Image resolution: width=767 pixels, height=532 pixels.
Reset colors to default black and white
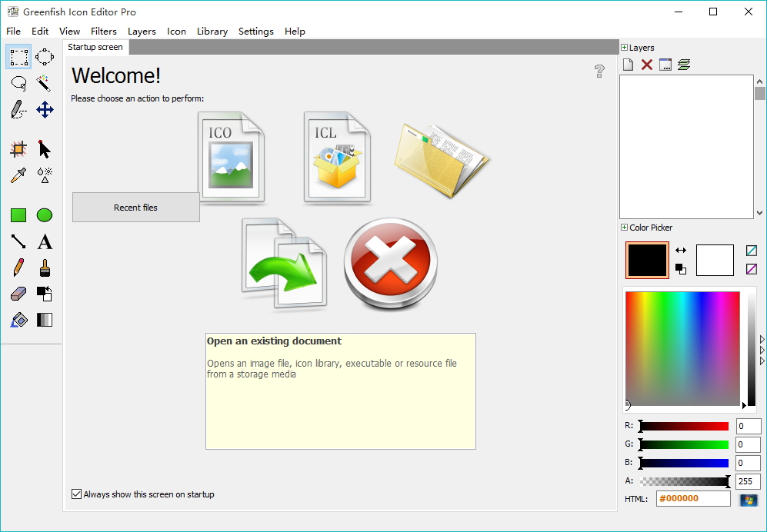(x=680, y=269)
